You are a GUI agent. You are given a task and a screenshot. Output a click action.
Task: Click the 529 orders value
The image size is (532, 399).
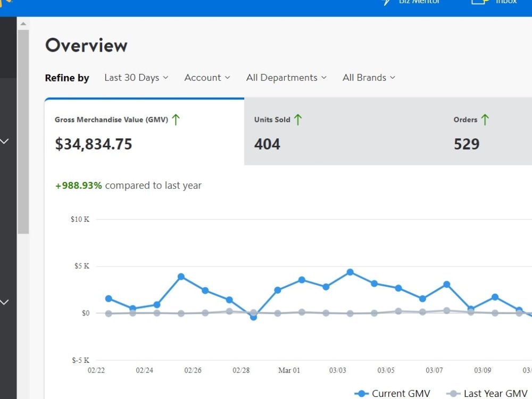pos(467,144)
